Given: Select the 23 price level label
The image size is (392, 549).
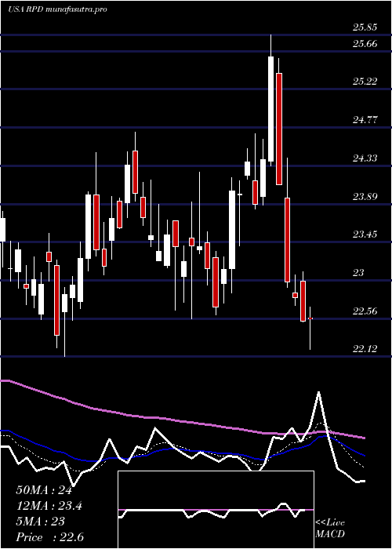Looking at the screenshot, I should pos(358,272).
